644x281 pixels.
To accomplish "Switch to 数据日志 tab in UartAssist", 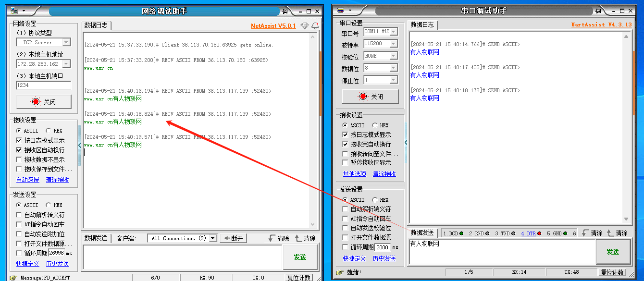I will click(x=422, y=24).
